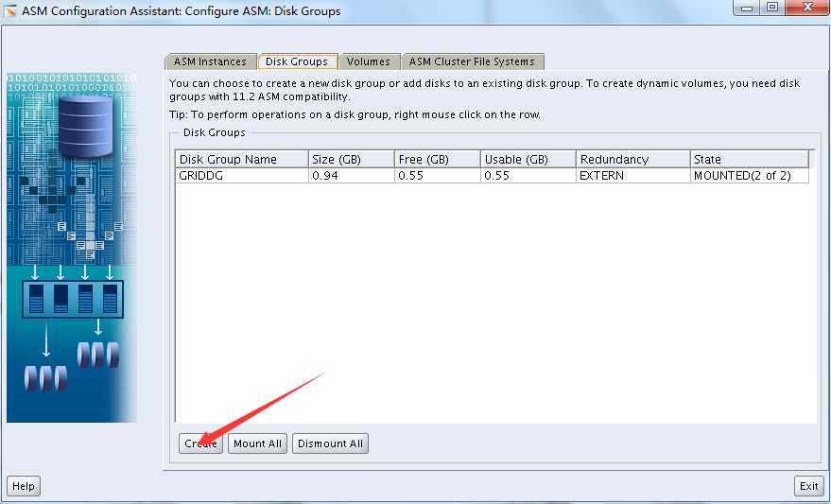Click the Free (GB) column header
Image resolution: width=831 pixels, height=504 pixels.
pyautogui.click(x=438, y=160)
